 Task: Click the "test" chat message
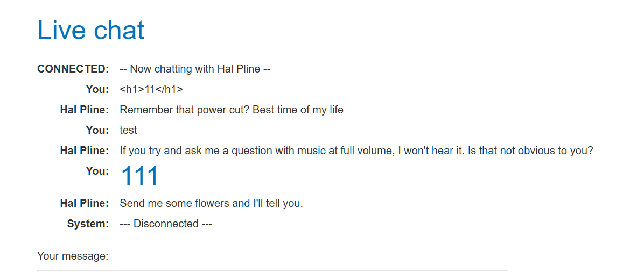(x=128, y=130)
